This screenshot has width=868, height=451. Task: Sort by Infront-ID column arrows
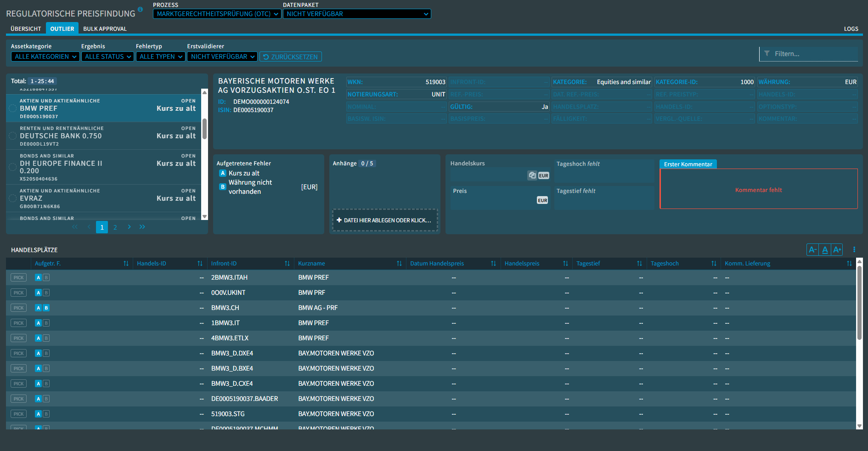(287, 264)
